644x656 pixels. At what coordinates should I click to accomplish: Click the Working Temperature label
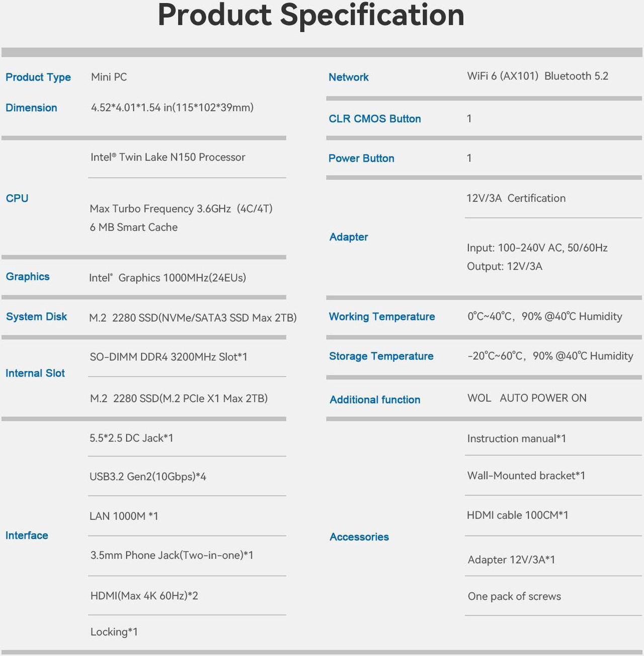(382, 317)
